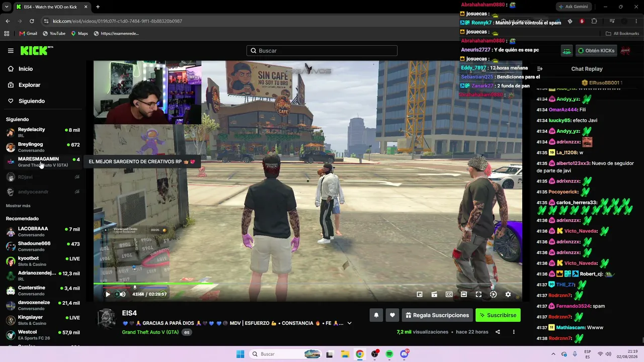This screenshot has height=362, width=644.
Task: Follow EIS4 with the heart button
Action: click(x=392, y=315)
